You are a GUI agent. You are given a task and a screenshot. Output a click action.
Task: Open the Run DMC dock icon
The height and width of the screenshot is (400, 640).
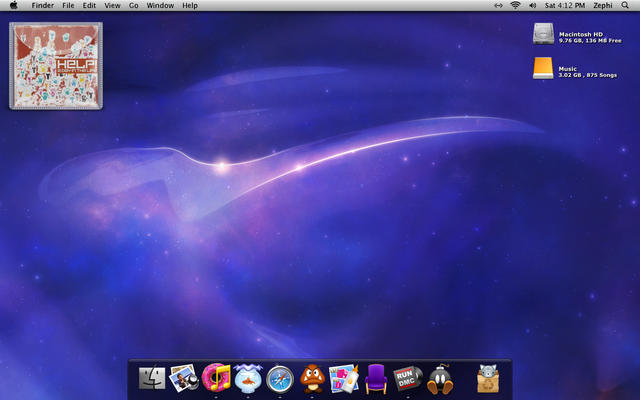click(408, 378)
